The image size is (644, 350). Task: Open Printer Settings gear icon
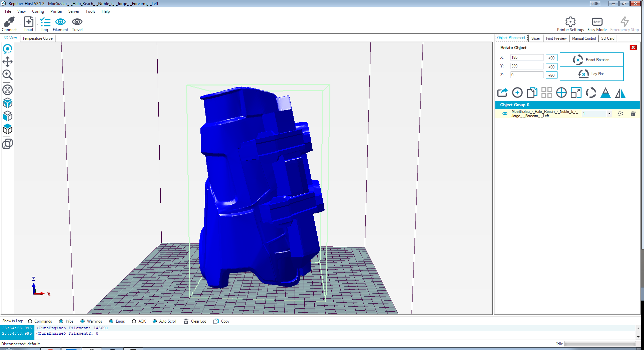pyautogui.click(x=571, y=22)
